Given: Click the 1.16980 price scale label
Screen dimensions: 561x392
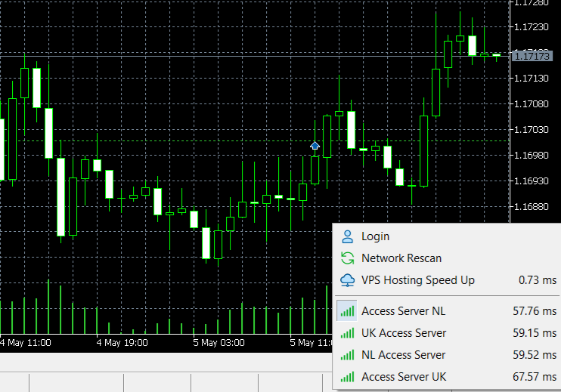Looking at the screenshot, I should [x=531, y=155].
